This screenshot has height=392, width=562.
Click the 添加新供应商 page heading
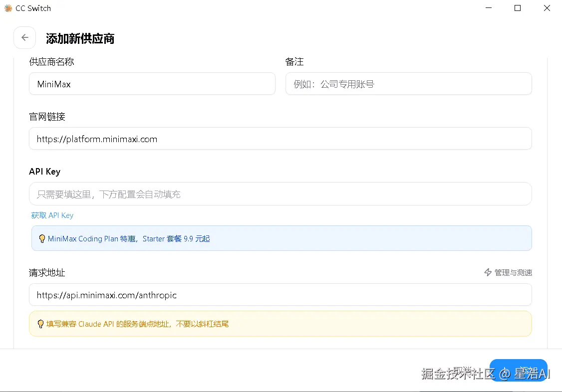point(80,39)
